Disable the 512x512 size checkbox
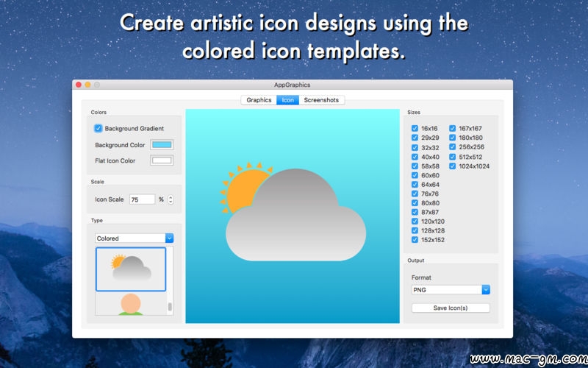 453,157
